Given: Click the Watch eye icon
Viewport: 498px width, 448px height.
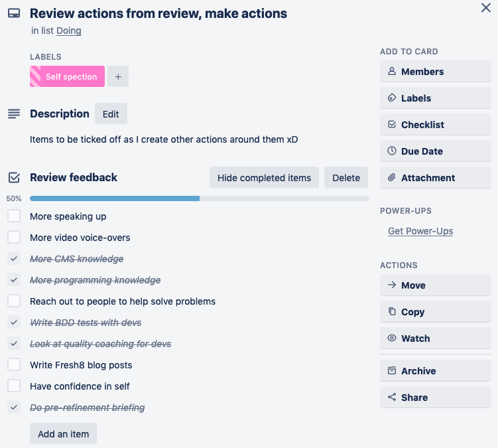Looking at the screenshot, I should tap(392, 338).
